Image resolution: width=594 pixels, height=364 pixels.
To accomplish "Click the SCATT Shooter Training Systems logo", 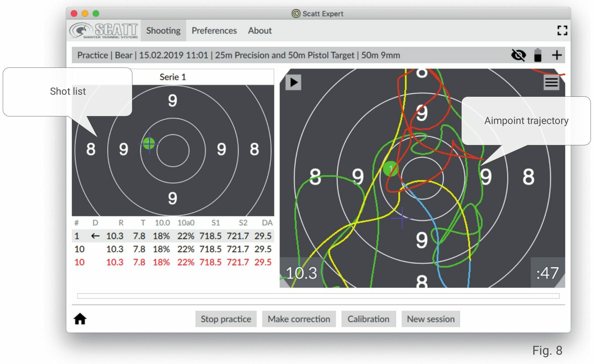I will 103,31.
